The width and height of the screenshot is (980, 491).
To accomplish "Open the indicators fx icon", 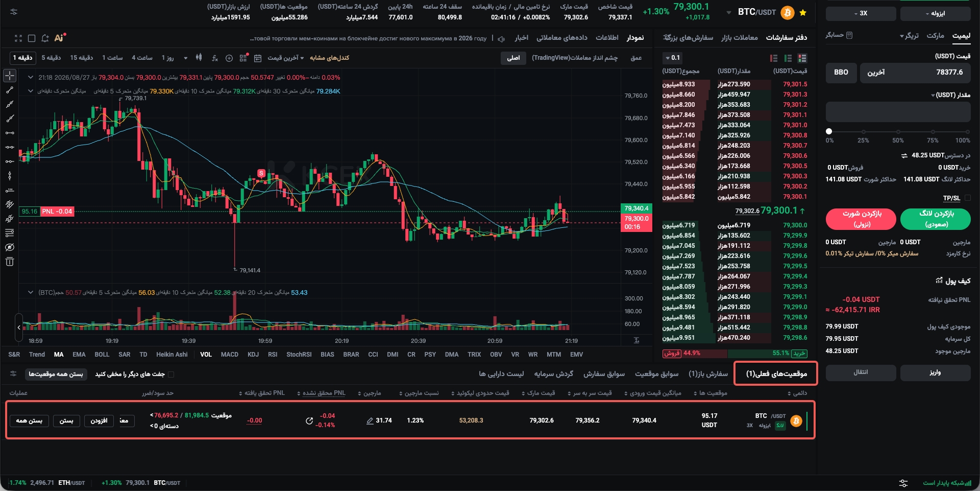I will pyautogui.click(x=215, y=58).
